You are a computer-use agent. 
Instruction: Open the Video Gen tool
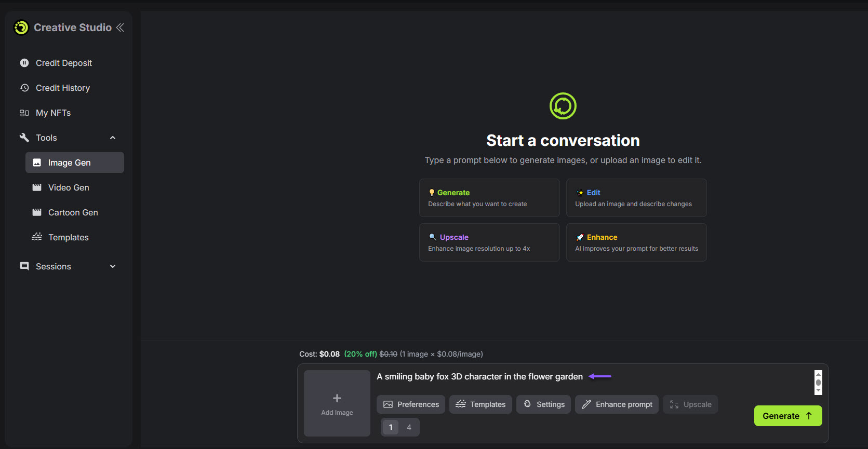coord(69,187)
